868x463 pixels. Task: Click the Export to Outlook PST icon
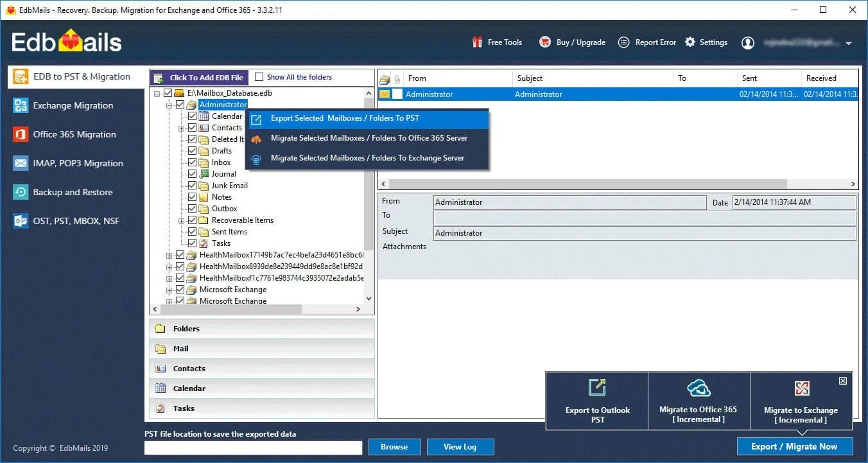(597, 387)
